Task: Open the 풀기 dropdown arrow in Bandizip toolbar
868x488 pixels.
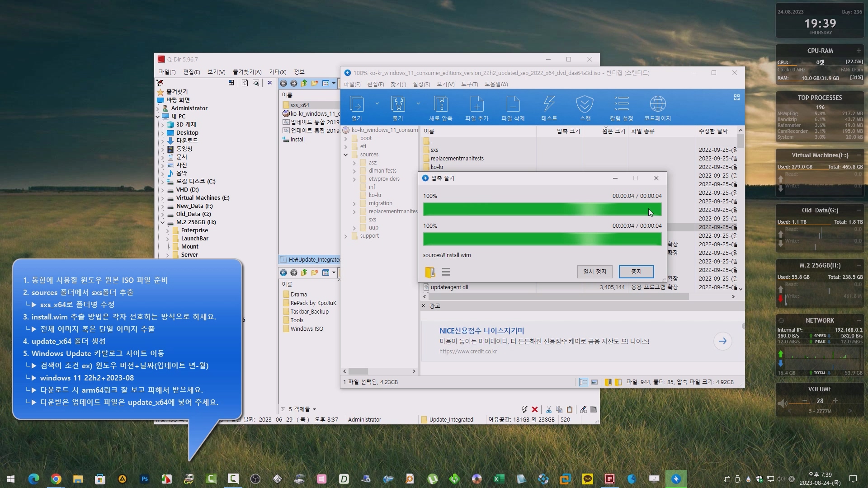Action: coord(418,103)
